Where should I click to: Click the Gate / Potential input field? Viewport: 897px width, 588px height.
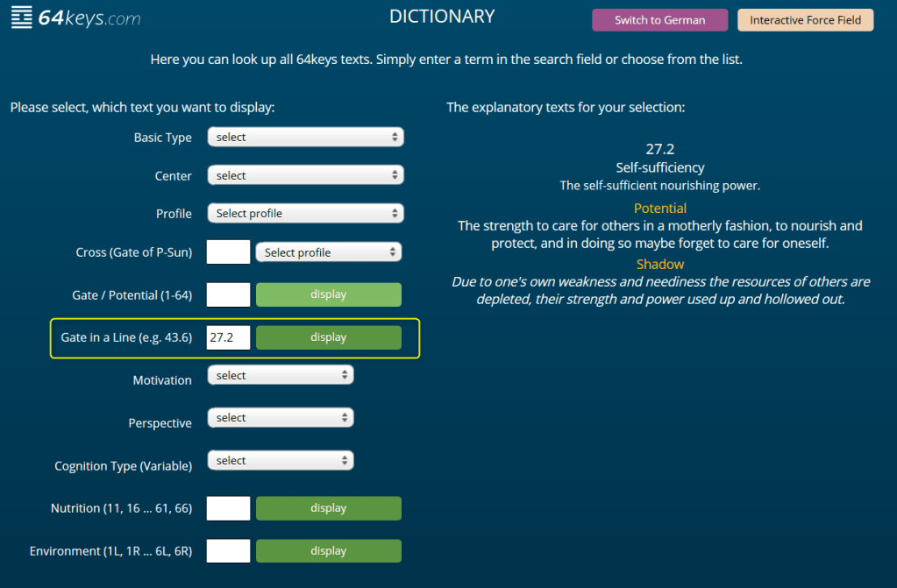228,294
